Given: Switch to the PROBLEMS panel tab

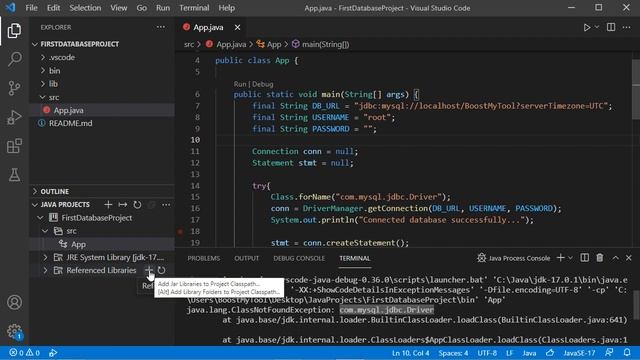Looking at the screenshot, I should (x=203, y=258).
